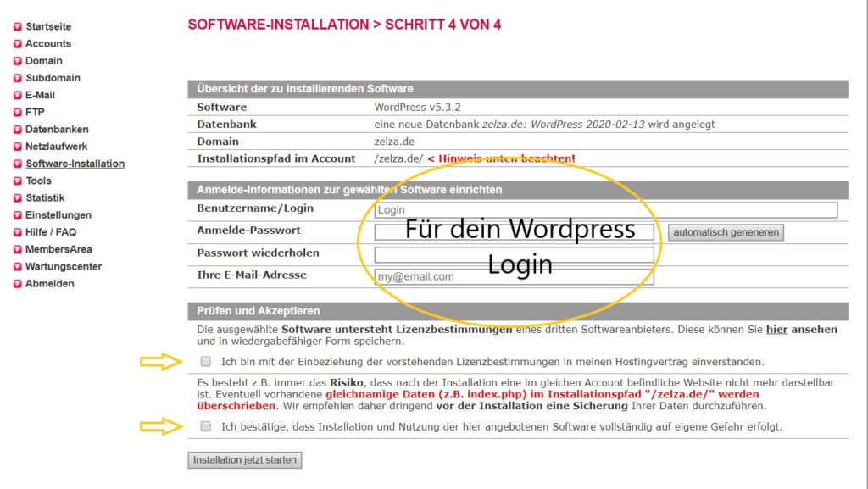Select Subdomain in the navigation
This screenshot has width=868, height=489.
[53, 78]
